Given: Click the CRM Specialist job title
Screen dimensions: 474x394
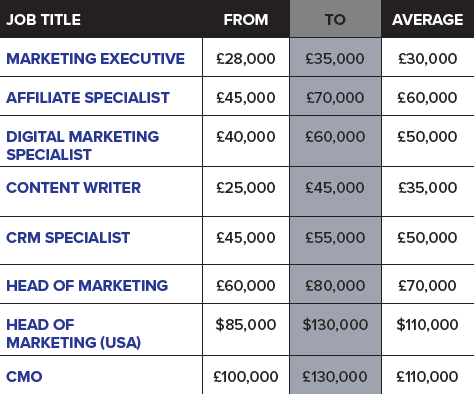Looking at the screenshot, I should 68,238.
